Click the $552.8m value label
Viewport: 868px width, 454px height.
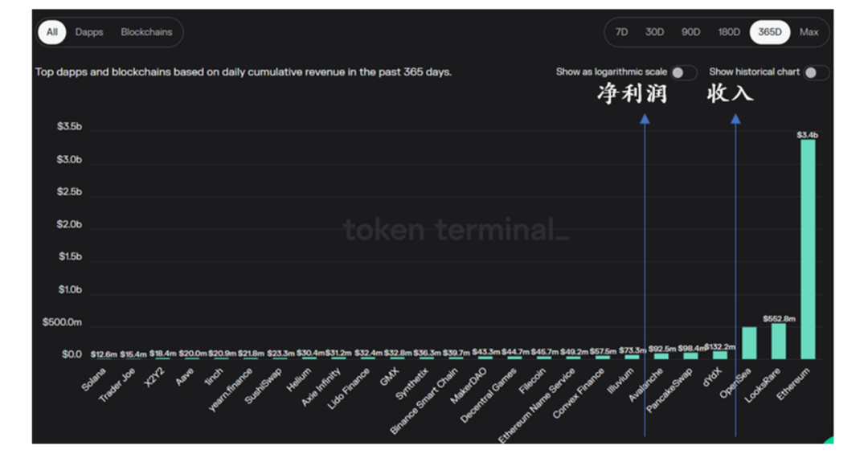[x=779, y=318]
